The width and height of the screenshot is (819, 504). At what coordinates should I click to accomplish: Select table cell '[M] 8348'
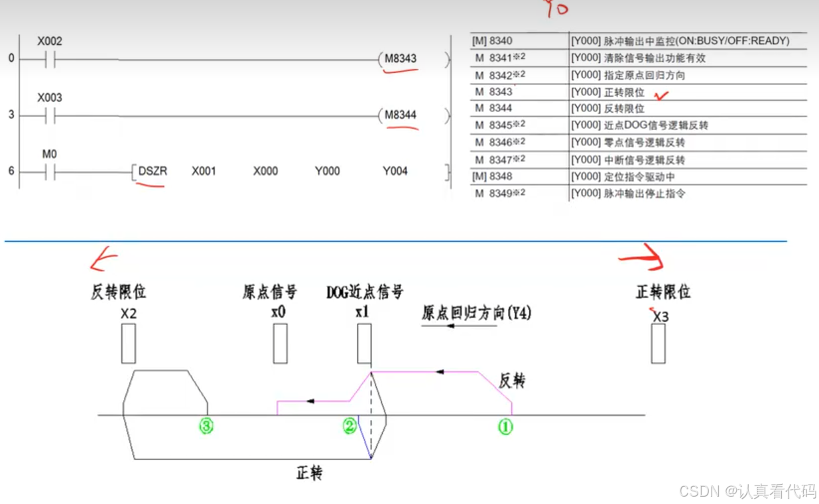point(492,177)
